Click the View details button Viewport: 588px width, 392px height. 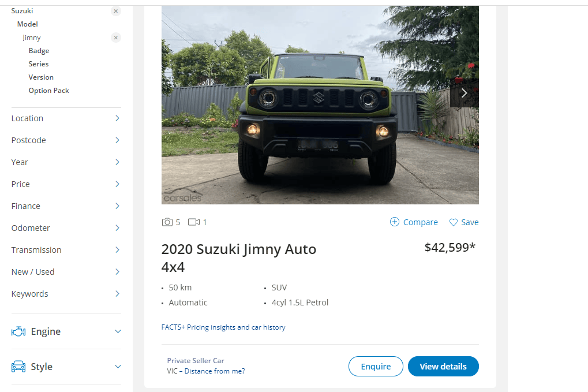click(443, 367)
